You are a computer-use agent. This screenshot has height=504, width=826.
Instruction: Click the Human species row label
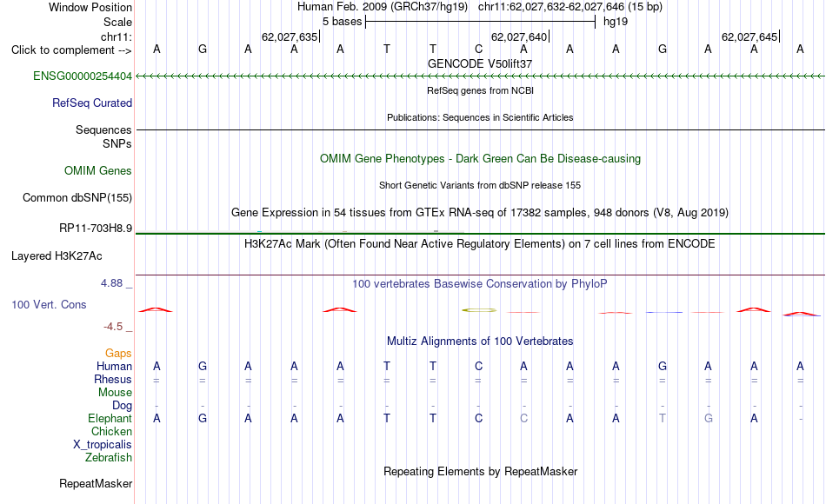tap(114, 366)
